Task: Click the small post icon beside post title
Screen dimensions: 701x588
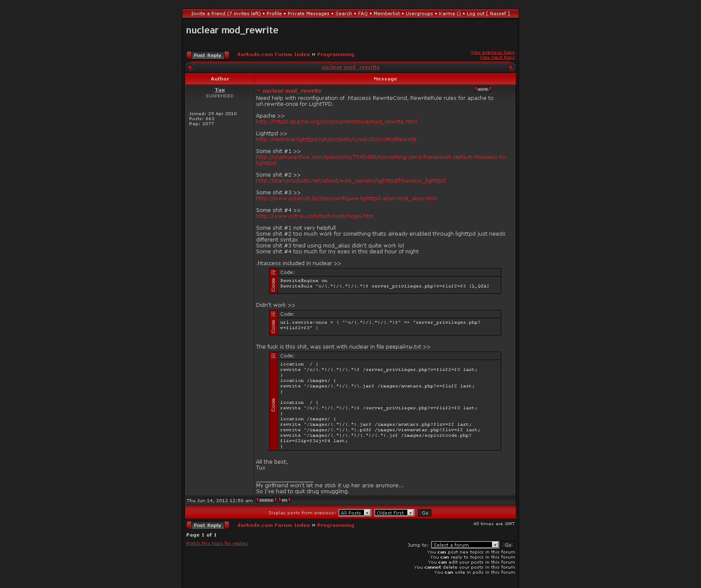Action: click(x=259, y=91)
